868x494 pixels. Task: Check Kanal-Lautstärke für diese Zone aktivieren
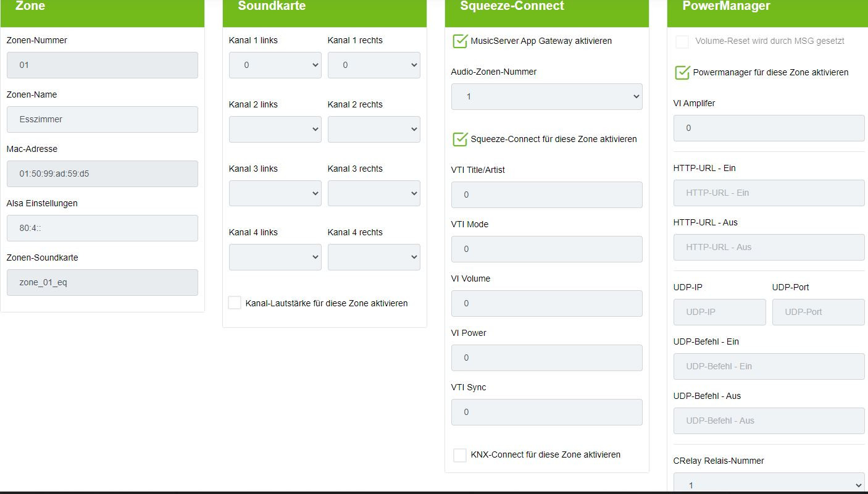[x=235, y=303]
